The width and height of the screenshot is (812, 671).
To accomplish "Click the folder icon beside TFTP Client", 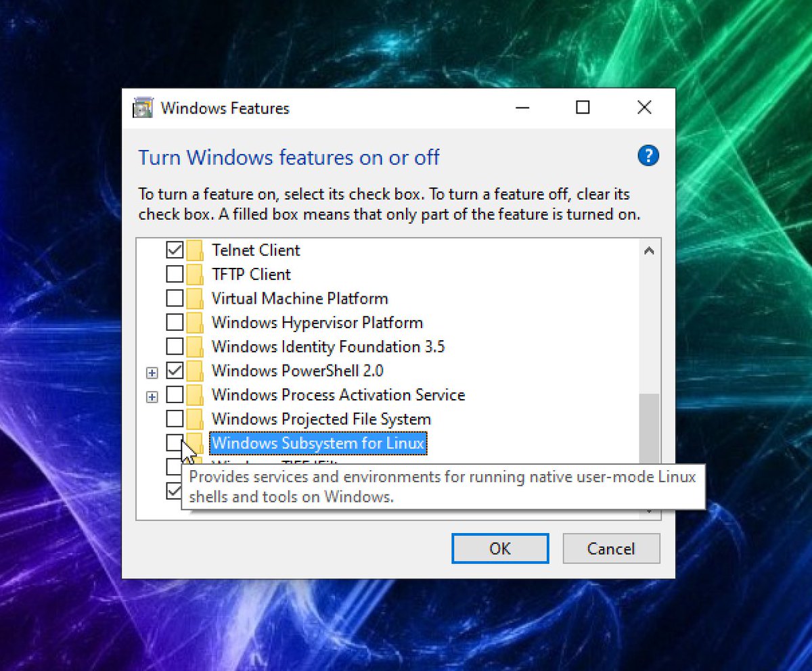I will (195, 275).
